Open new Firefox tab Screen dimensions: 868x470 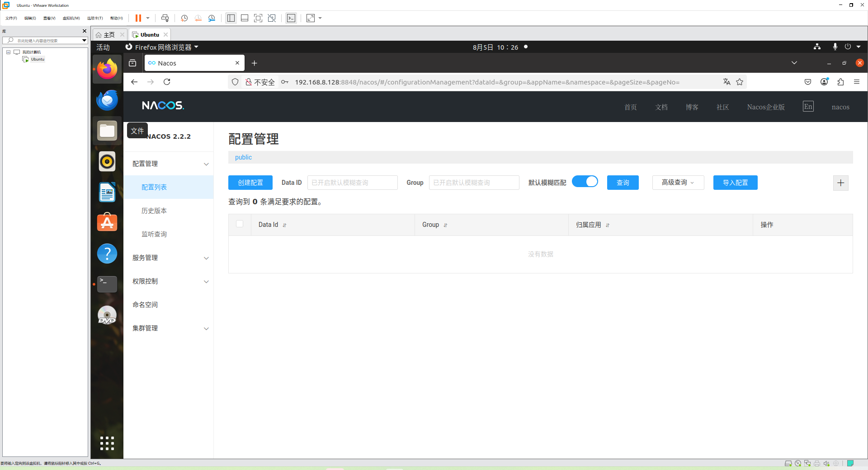[255, 63]
